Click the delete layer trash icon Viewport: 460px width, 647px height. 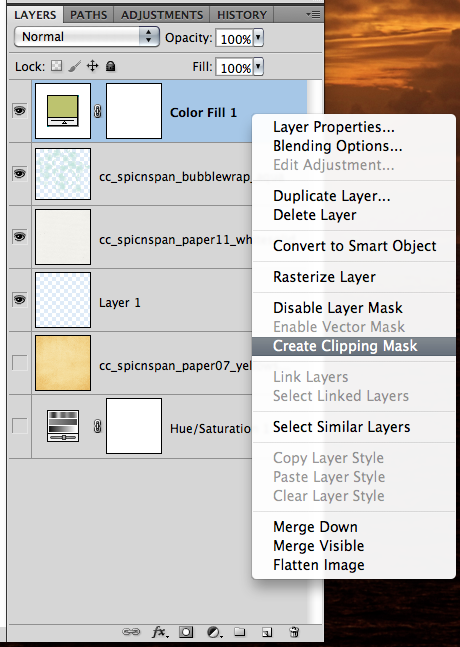coord(294,631)
